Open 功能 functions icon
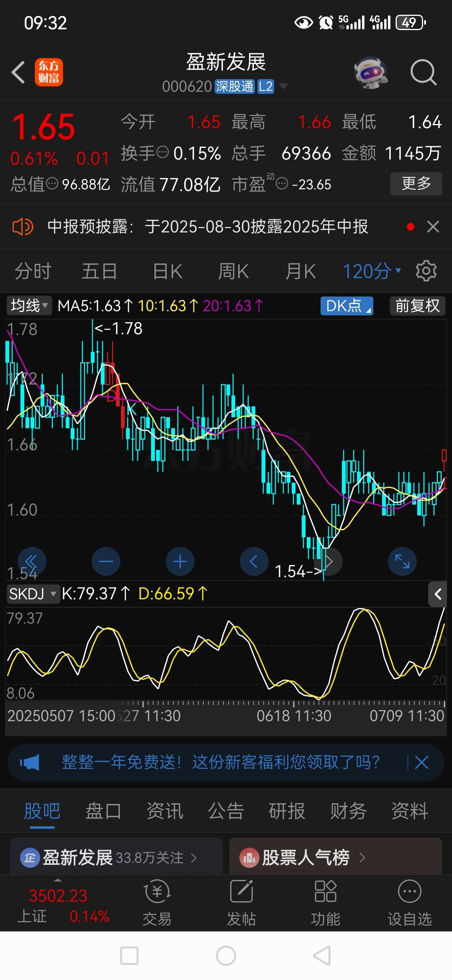Image resolution: width=452 pixels, height=980 pixels. tap(325, 904)
